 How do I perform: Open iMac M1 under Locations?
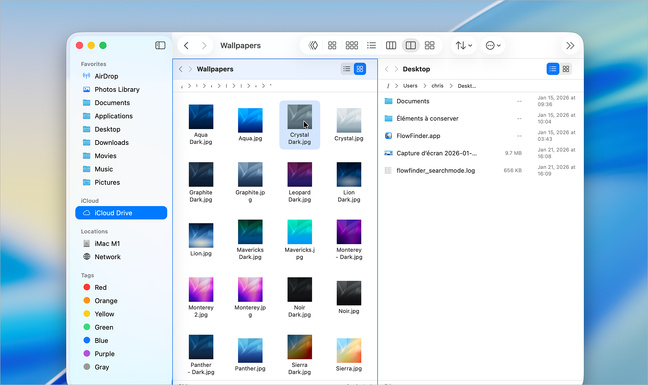pos(121,243)
